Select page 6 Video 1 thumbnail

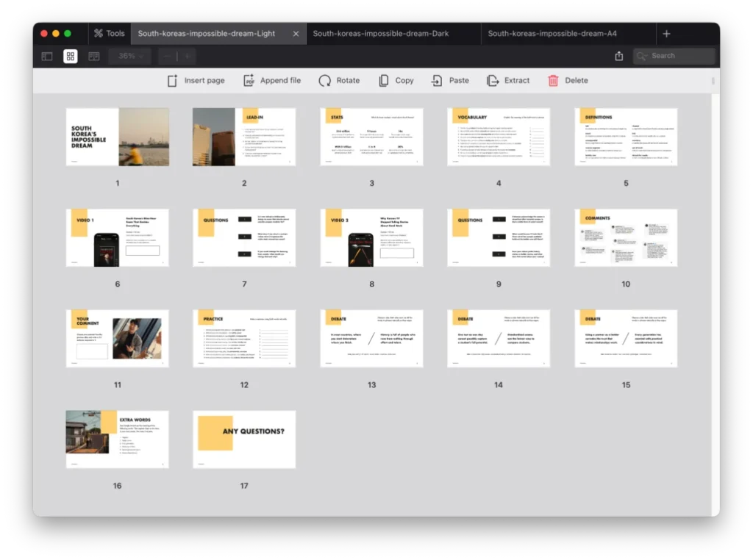point(118,237)
